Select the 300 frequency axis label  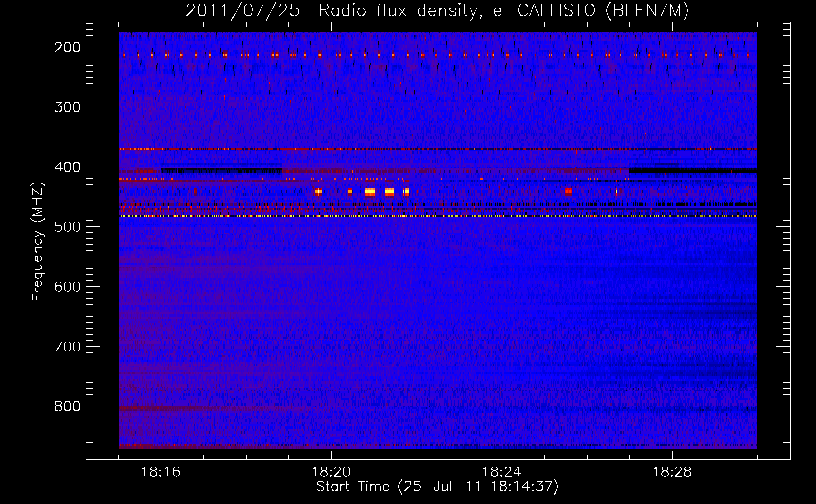click(67, 107)
